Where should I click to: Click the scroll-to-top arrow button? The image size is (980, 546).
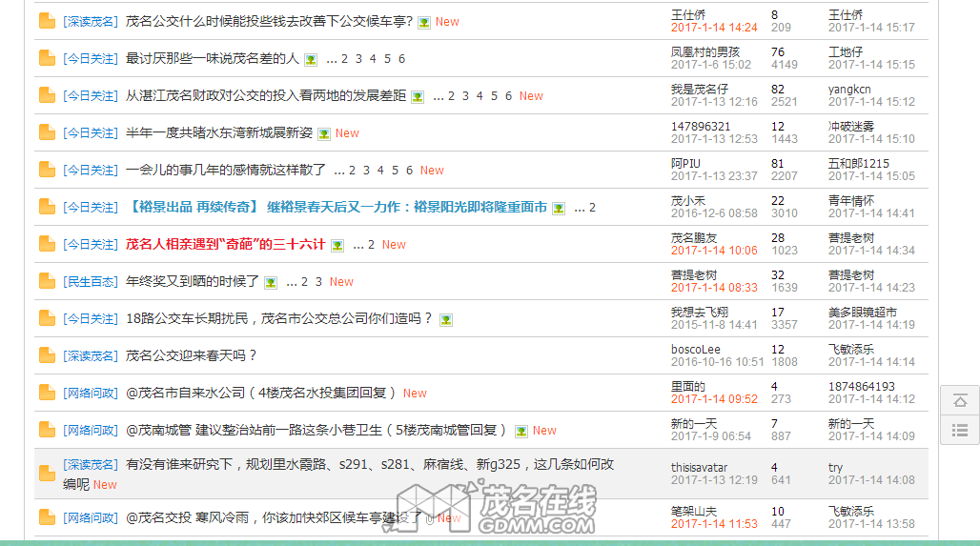(960, 400)
